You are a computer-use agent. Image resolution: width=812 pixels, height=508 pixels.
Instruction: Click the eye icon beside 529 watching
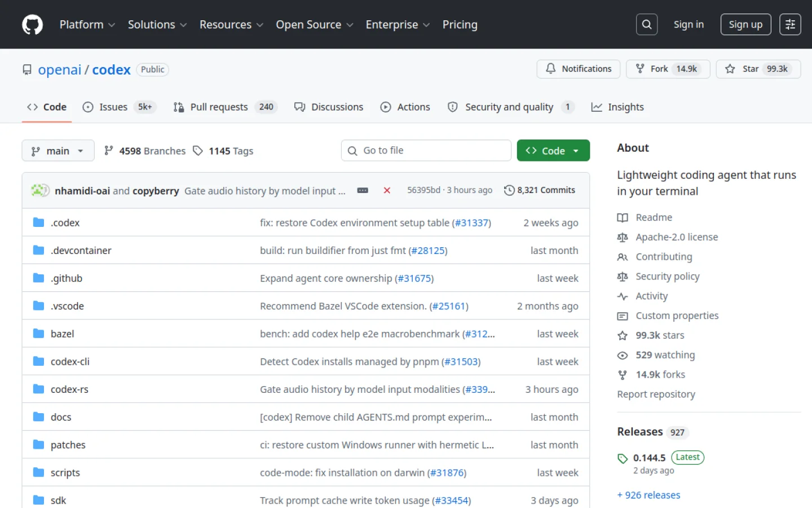click(623, 356)
